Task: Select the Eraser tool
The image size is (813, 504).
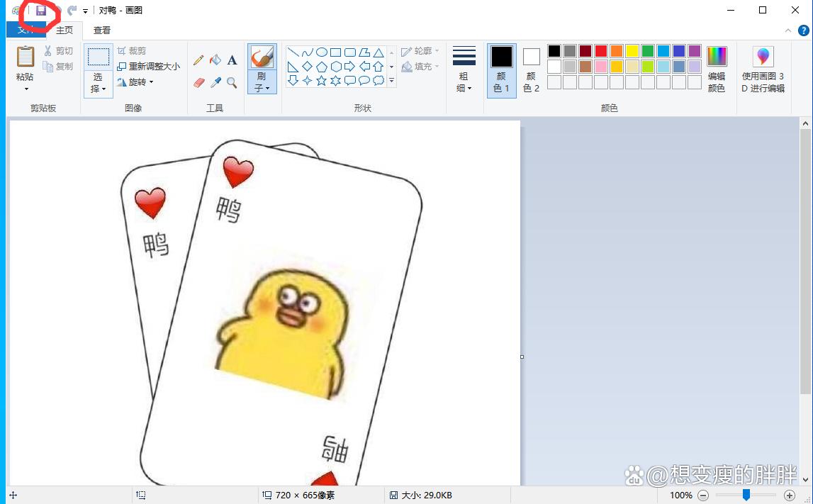Action: [198, 83]
